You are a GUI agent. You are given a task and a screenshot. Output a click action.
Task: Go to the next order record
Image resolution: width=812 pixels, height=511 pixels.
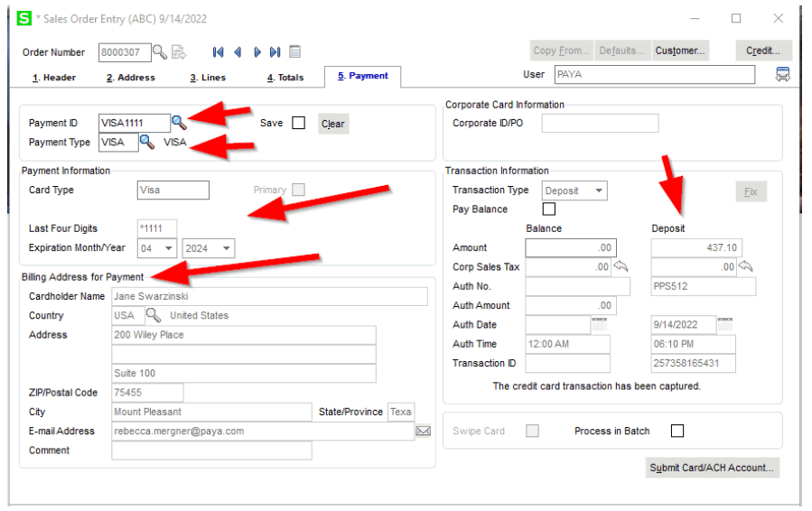point(257,51)
